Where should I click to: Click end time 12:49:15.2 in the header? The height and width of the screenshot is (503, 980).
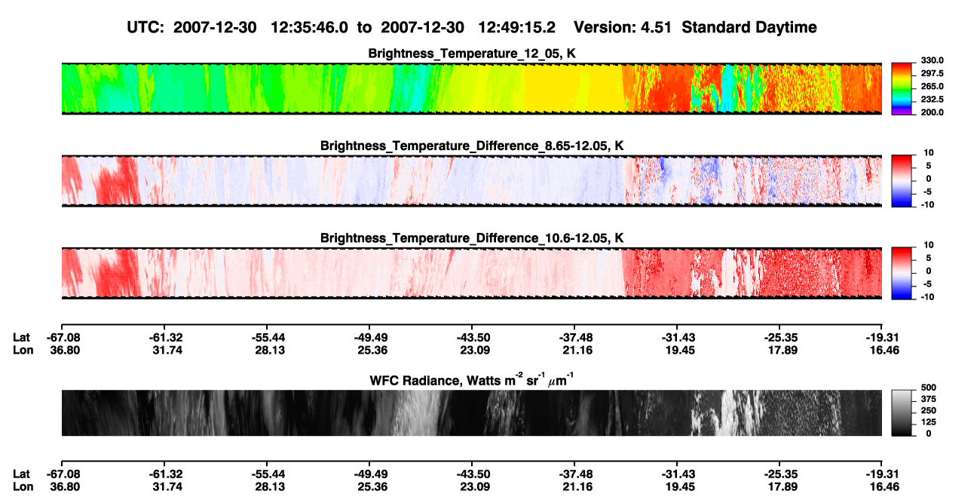[x=517, y=28]
